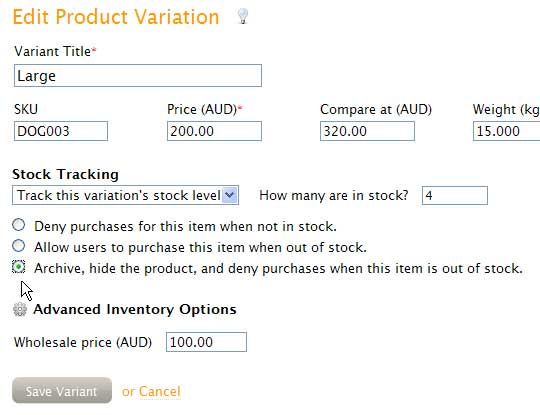Click the gear icon beside Advanced Inventory Options
Screen dimensions: 540x415
tap(20, 309)
